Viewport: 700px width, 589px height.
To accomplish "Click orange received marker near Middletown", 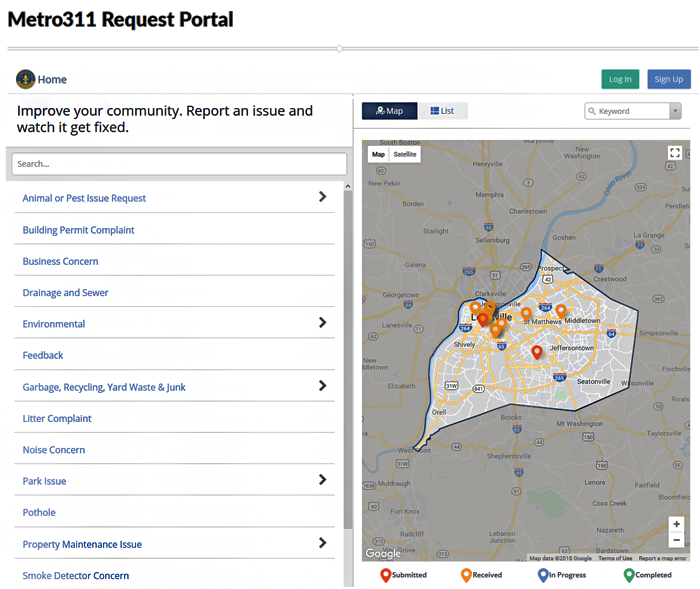I will pyautogui.click(x=561, y=311).
